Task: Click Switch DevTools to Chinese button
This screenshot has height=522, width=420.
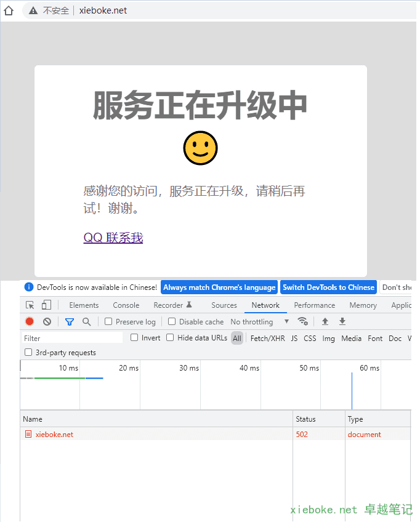Action: point(328,287)
